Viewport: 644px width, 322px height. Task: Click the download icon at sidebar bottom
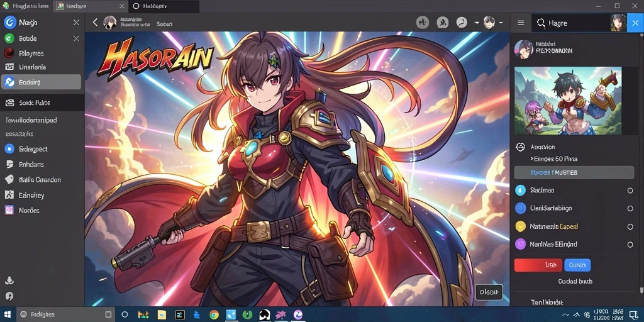click(9, 281)
